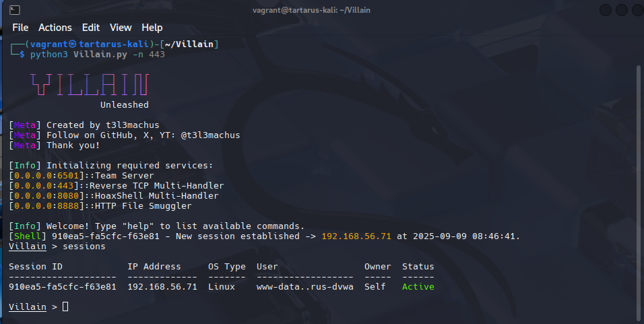Click the VILLAIN ASCII art logo
644x324 pixels.
tap(90, 84)
